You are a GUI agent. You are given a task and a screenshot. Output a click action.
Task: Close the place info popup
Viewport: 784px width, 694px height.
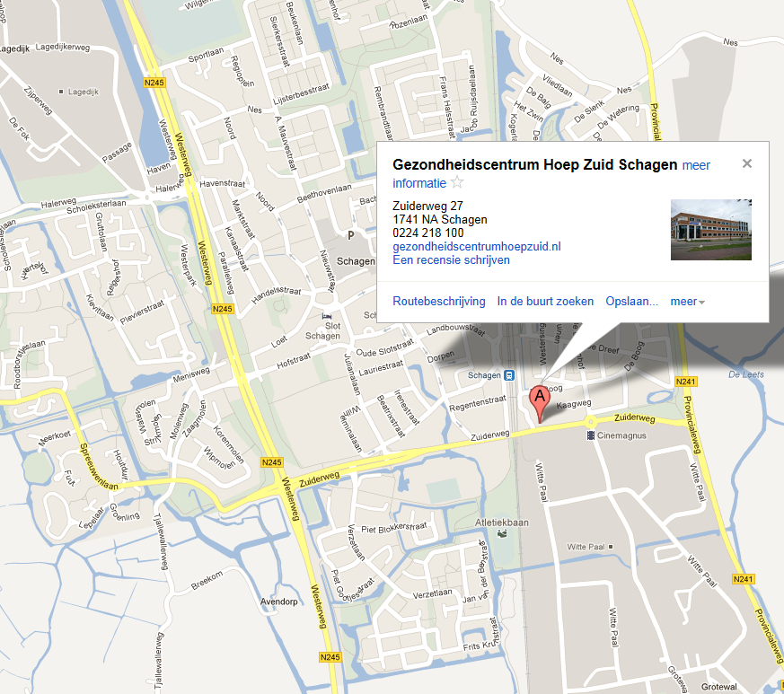coord(747,163)
